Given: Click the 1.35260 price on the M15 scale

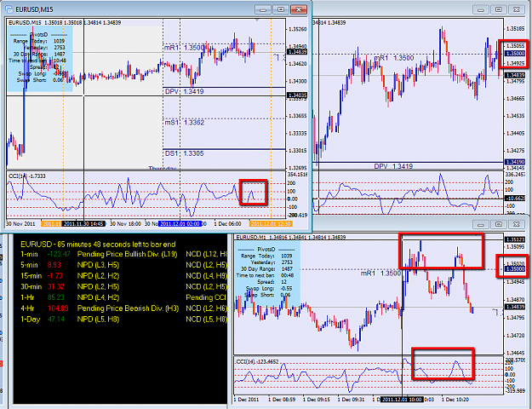Looking at the screenshot, I should (x=298, y=29).
